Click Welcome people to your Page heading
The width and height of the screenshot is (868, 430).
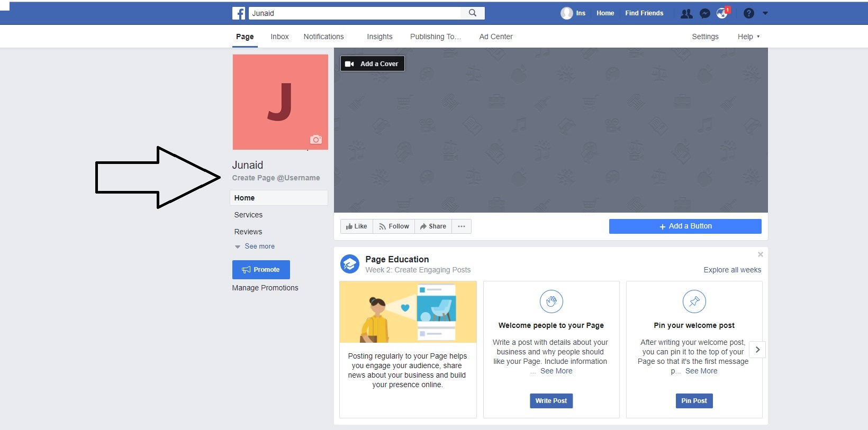pyautogui.click(x=551, y=325)
